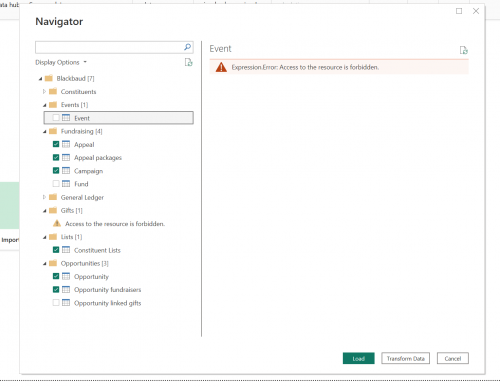Check the Event checkbox

56,118
